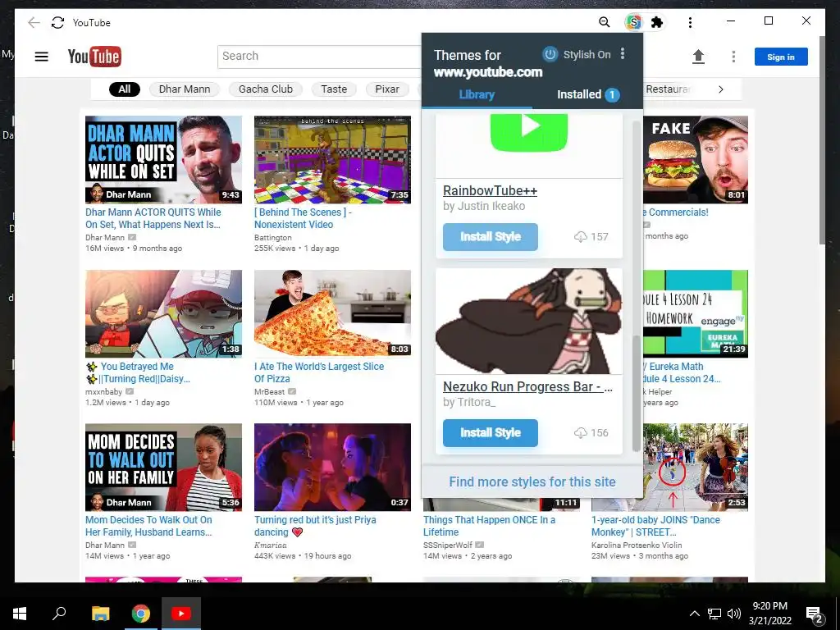Image resolution: width=840 pixels, height=630 pixels.
Task: Open the volume tray icon
Action: click(x=734, y=614)
